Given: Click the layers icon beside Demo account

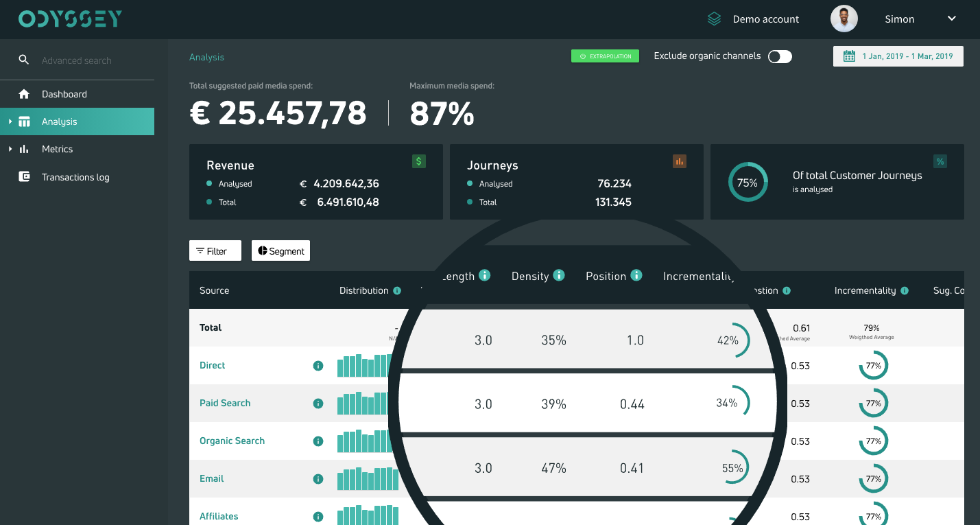Looking at the screenshot, I should click(715, 19).
